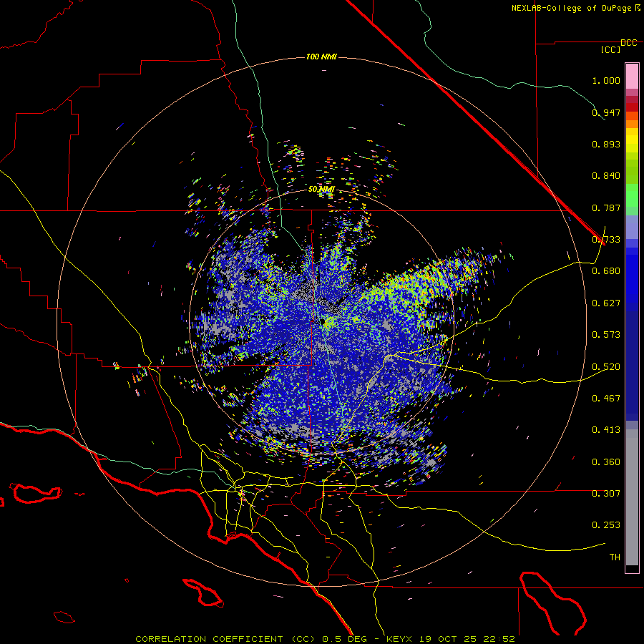The image size is (644, 644).
Task: Click the KEYX station identifier
Action: [399, 639]
